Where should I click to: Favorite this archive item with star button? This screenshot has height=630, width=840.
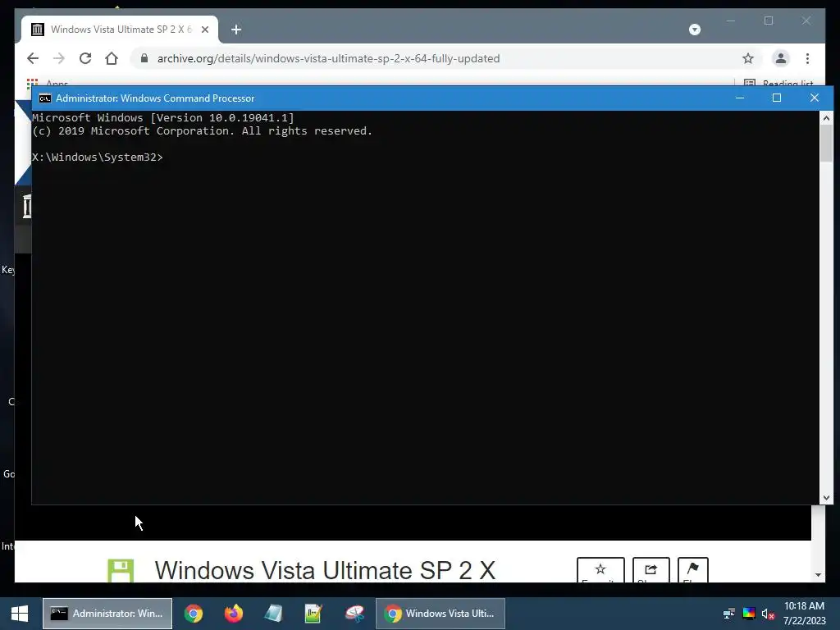[600, 570]
